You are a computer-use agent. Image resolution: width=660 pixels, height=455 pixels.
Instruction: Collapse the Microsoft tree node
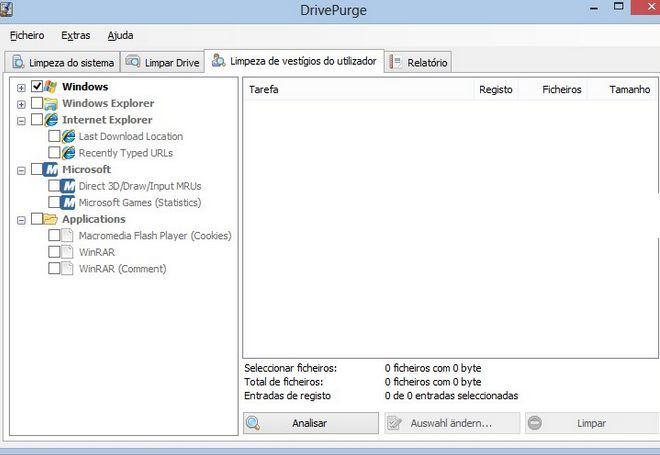tap(21, 171)
